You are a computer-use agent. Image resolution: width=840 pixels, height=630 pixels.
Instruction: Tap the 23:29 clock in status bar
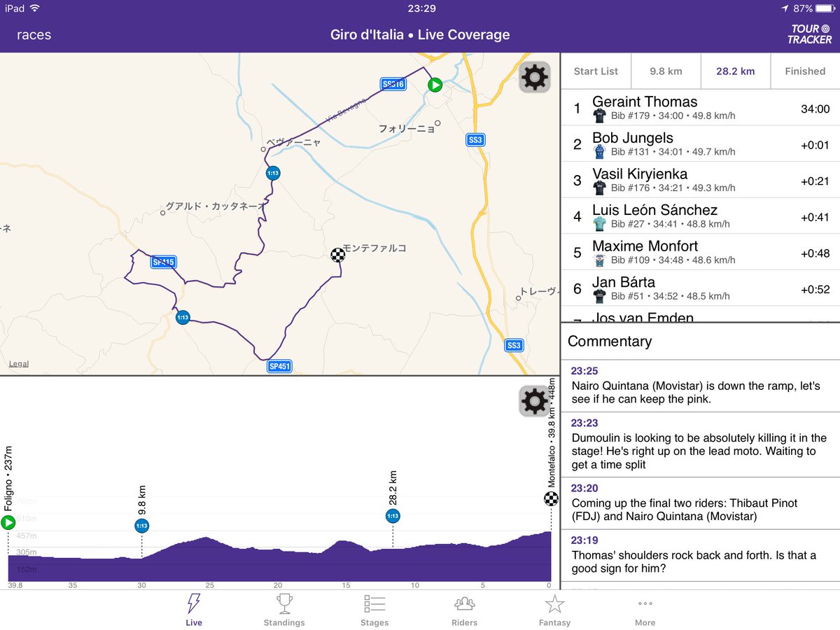[421, 8]
